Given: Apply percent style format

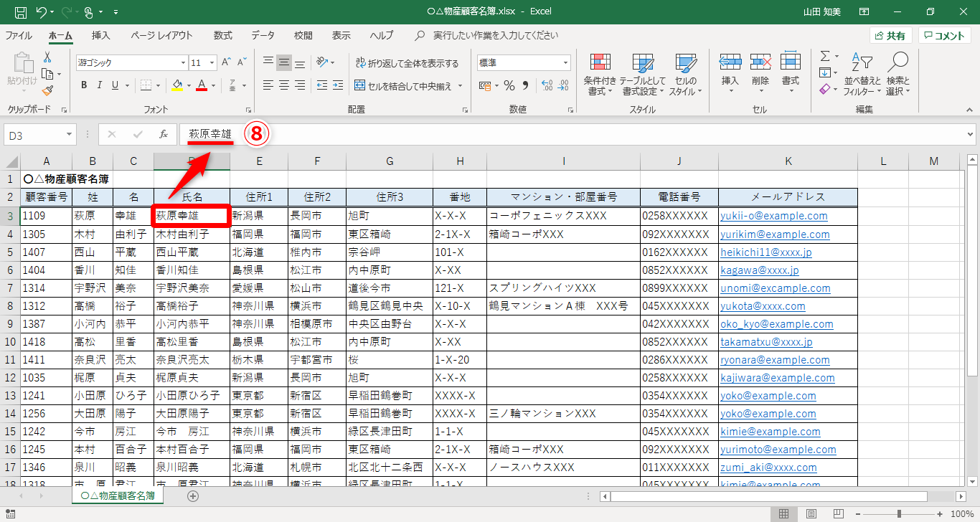Looking at the screenshot, I should point(509,86).
